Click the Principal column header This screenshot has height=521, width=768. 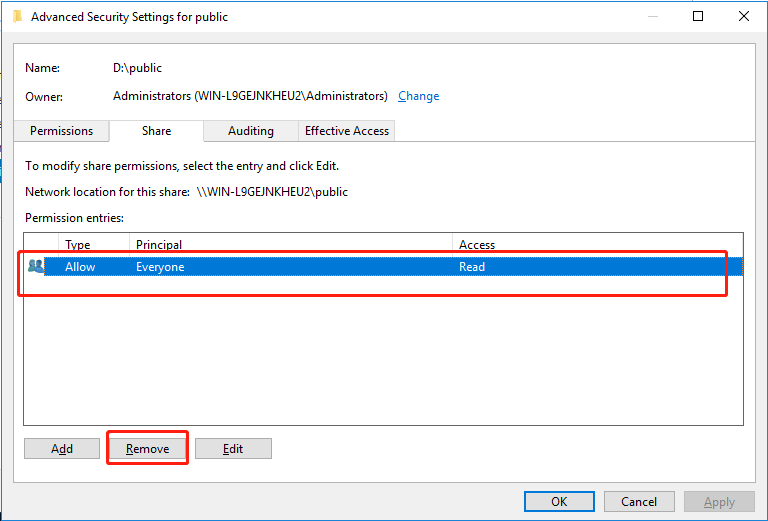[159, 244]
